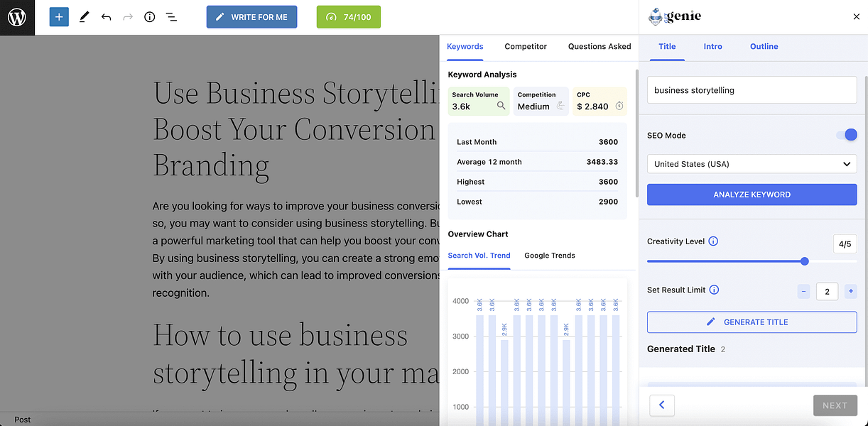
Task: Click the Overview Chart heading
Action: click(x=478, y=234)
